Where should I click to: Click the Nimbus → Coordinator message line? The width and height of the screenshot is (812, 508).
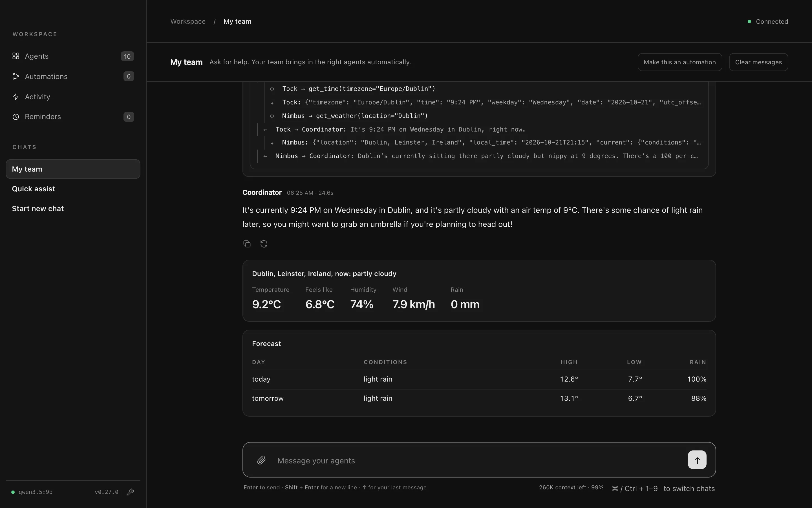[487, 156]
